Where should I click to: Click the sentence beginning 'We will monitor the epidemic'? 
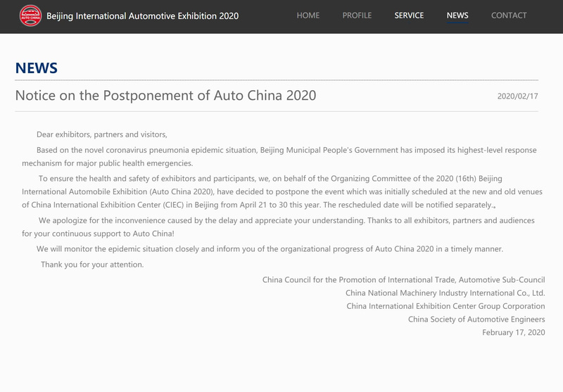click(x=270, y=249)
